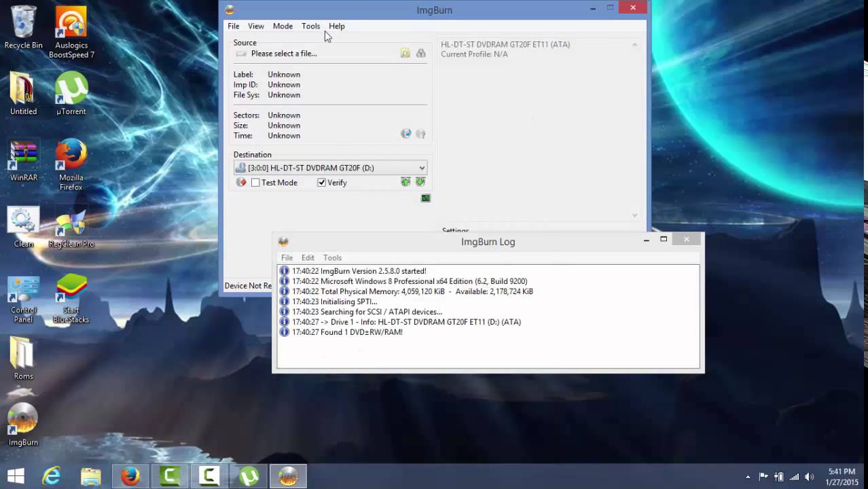Open Internet Explorer from the taskbar
The image size is (868, 489).
point(52,476)
